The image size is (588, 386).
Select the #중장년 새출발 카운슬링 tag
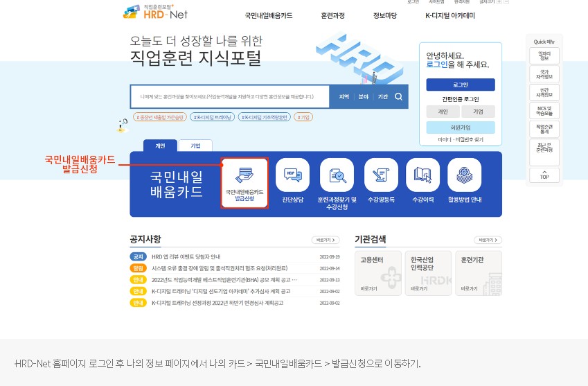point(160,117)
